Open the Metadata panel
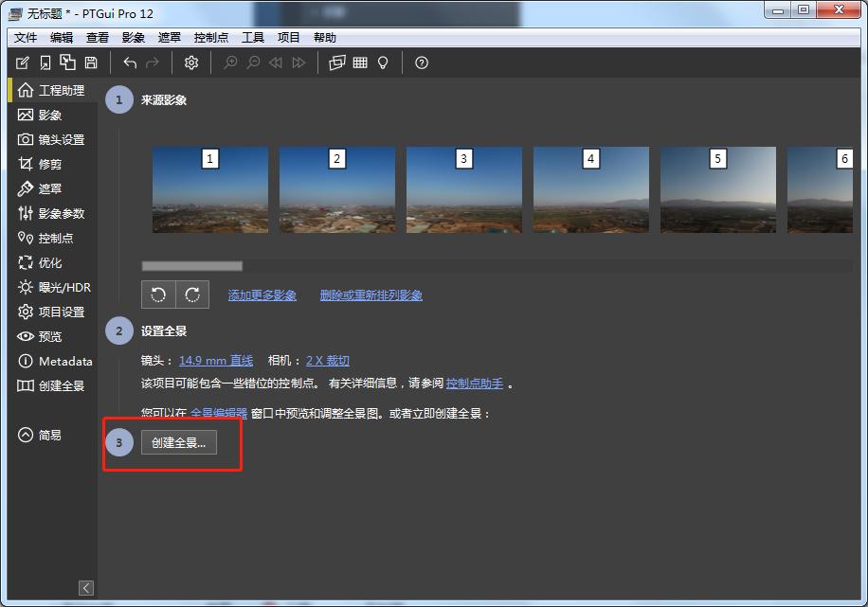Viewport: 868px width, 607px height. point(59,361)
